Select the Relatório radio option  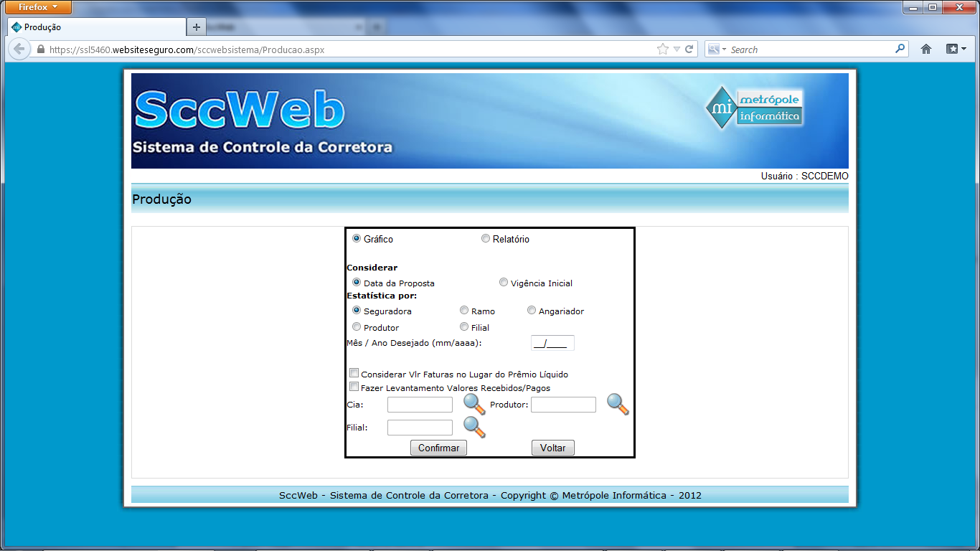click(x=486, y=238)
